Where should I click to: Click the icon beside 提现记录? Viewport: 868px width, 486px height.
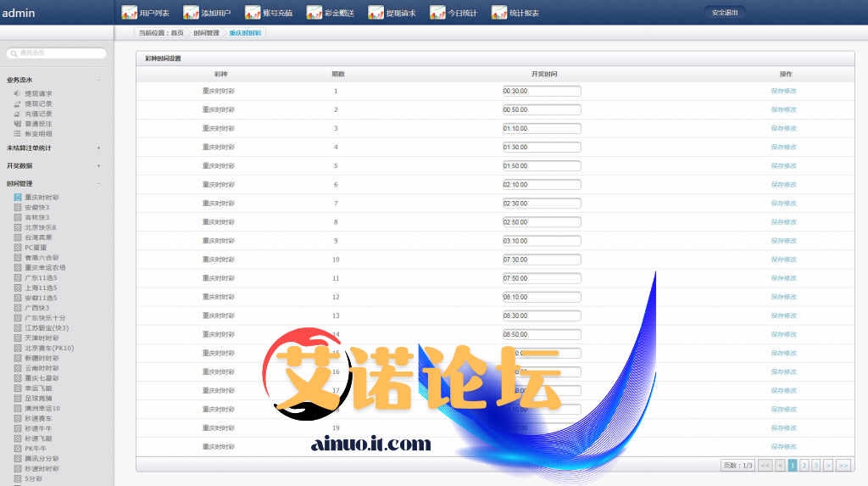click(x=17, y=103)
